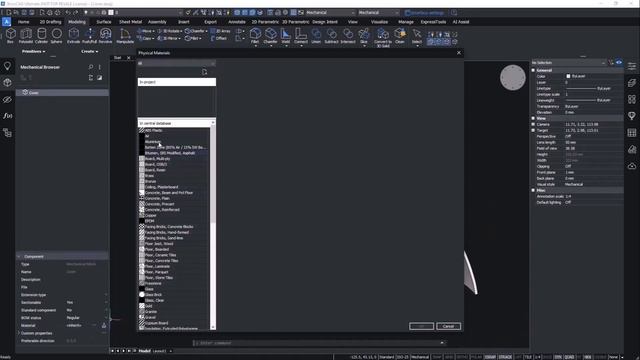
Task: Open the central database dropdown
Action: pos(177,123)
